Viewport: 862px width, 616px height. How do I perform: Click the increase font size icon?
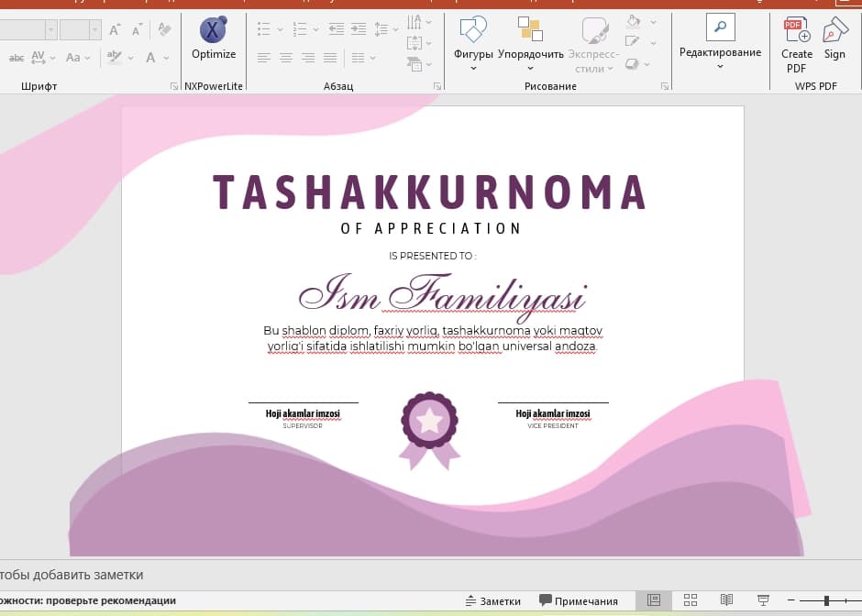coord(115,29)
